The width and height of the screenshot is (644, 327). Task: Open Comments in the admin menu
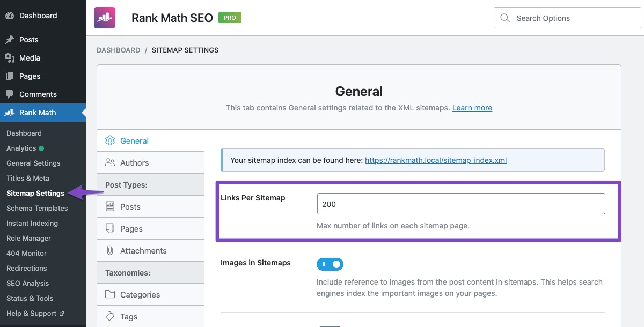click(38, 94)
